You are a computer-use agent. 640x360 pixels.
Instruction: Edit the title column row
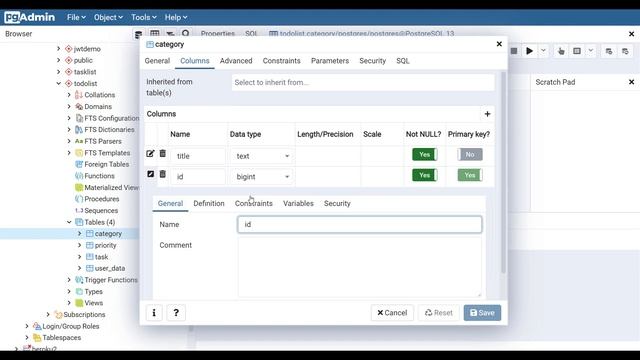(x=150, y=154)
